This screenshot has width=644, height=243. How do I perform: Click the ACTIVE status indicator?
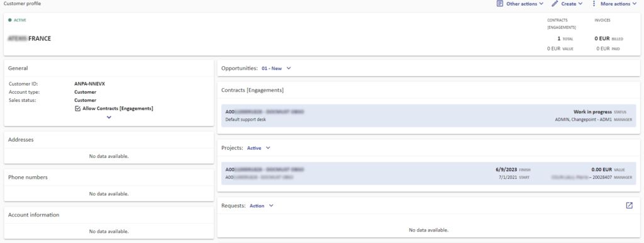(17, 20)
